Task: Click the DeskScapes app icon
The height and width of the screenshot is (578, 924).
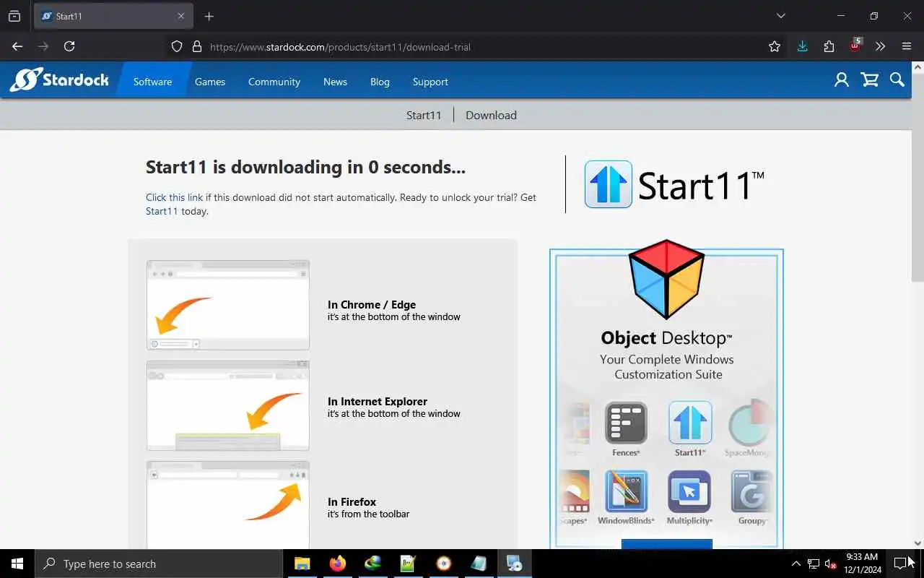Action: tap(575, 491)
